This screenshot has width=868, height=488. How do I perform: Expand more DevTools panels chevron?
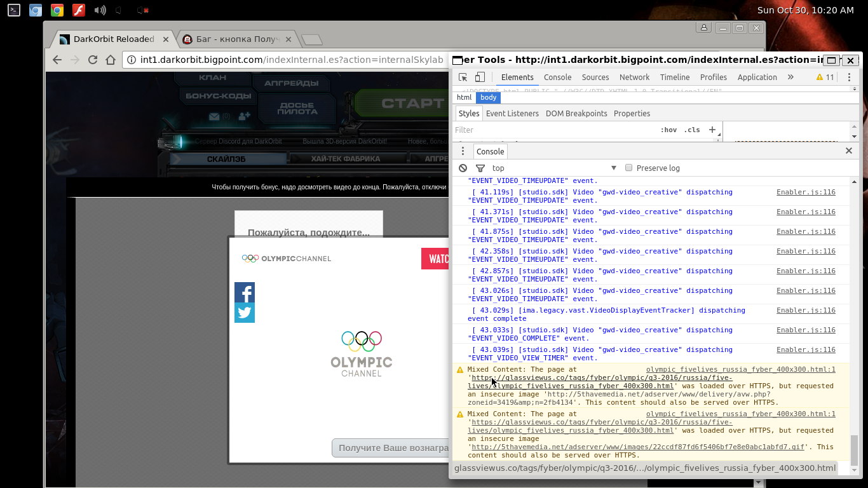tap(790, 77)
